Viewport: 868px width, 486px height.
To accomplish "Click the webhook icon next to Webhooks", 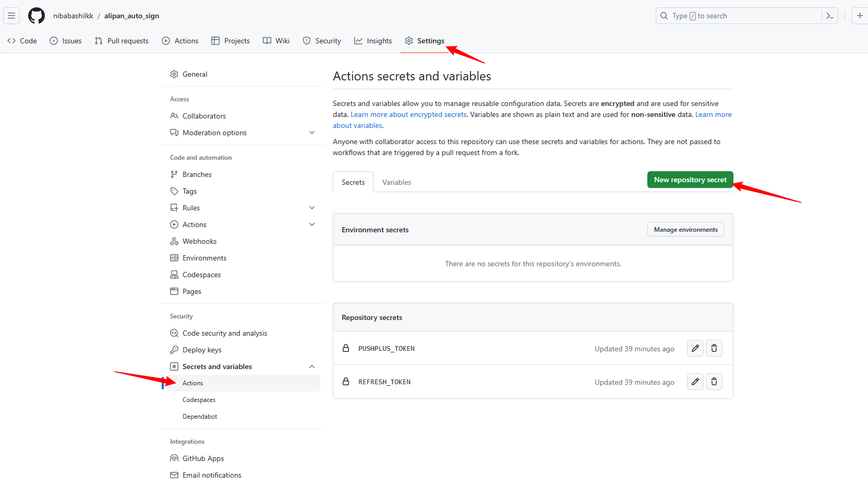I will click(x=174, y=241).
